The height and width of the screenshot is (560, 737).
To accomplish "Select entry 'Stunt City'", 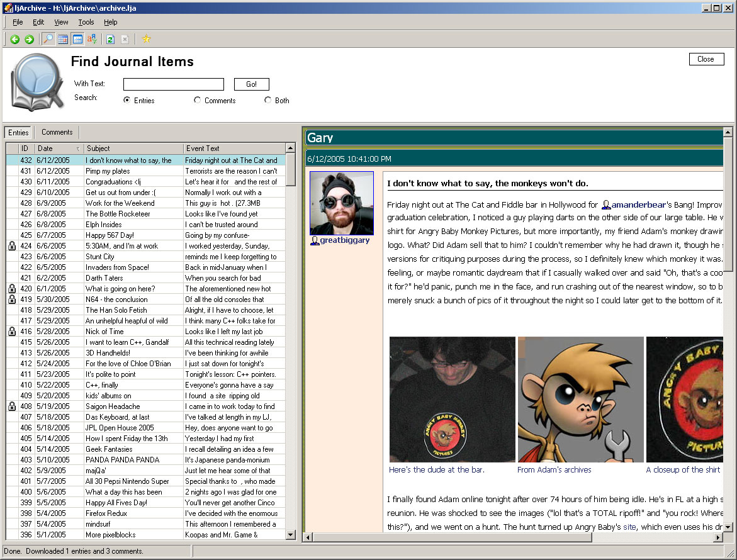I will (146, 257).
